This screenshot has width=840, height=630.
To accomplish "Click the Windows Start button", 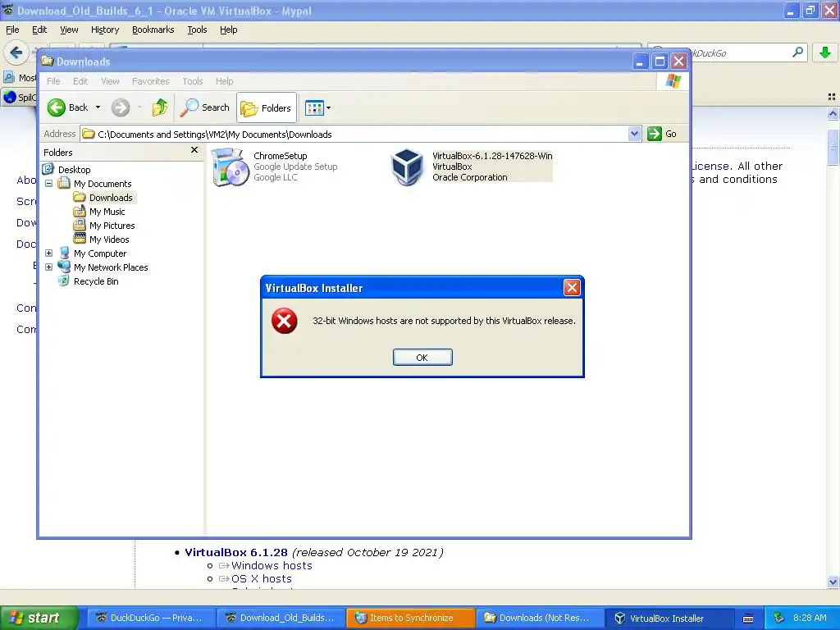I will tap(39, 618).
